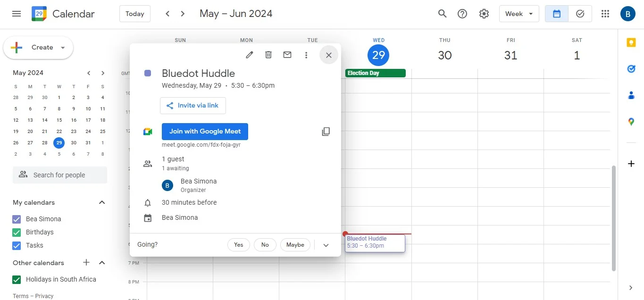Next month arrow in mini calendar
This screenshot has height=300, width=644.
(x=103, y=73)
